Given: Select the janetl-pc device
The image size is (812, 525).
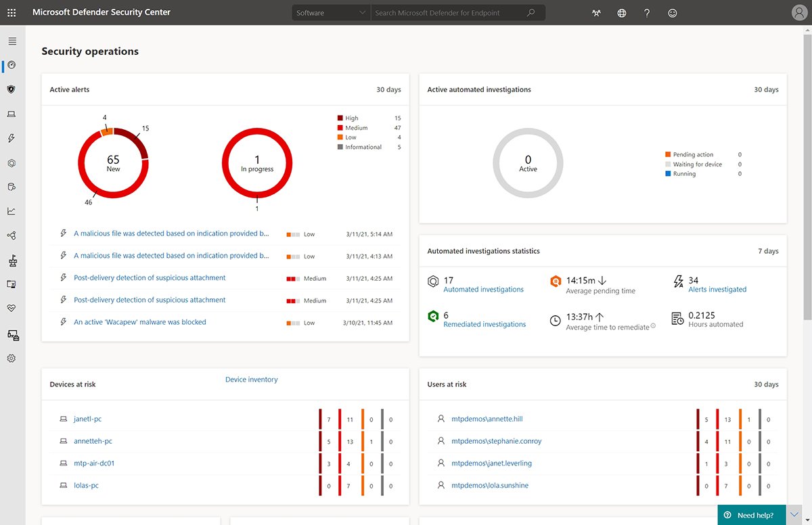Looking at the screenshot, I should (87, 419).
